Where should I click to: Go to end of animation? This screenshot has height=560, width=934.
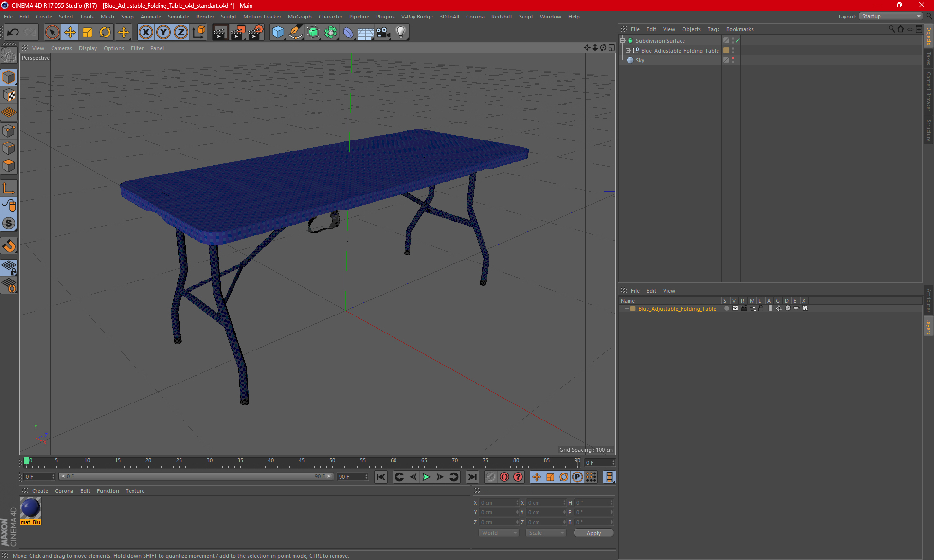pyautogui.click(x=472, y=477)
